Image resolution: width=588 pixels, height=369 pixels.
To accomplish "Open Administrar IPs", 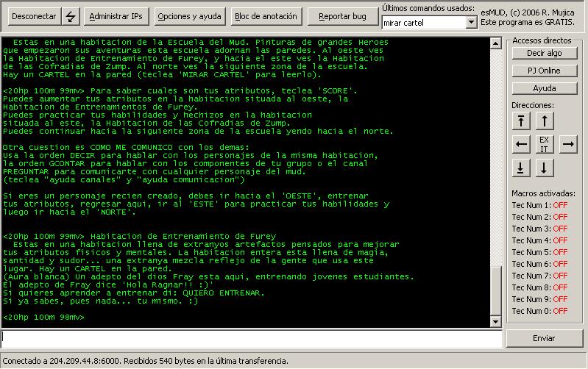I will pos(116,16).
